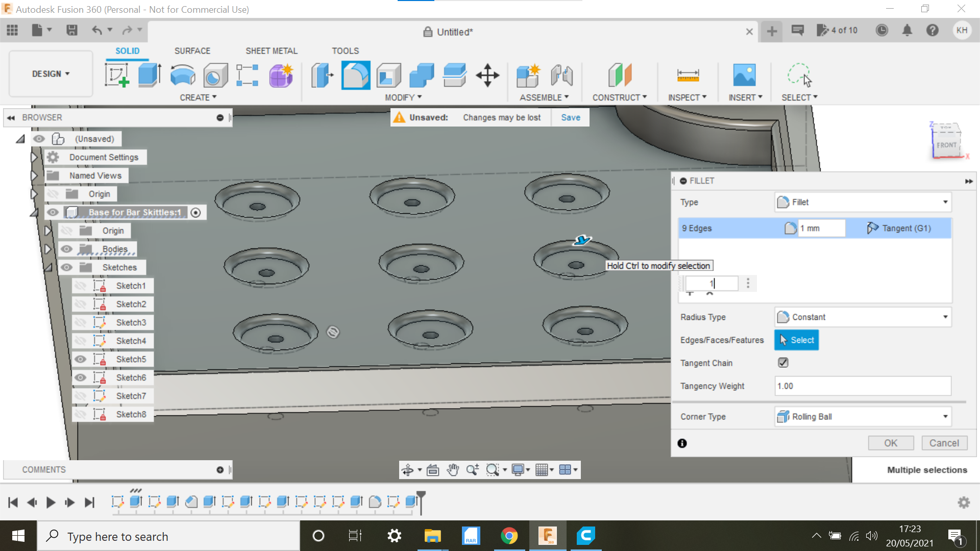The width and height of the screenshot is (980, 551).
Task: Save the unsaved changes
Action: [x=570, y=117]
